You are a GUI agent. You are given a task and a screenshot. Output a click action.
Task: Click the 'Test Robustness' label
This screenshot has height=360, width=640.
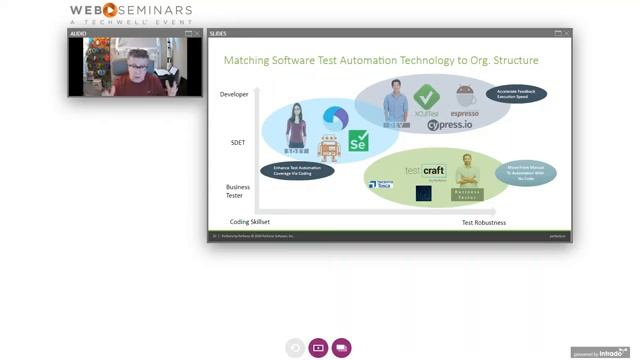(484, 222)
